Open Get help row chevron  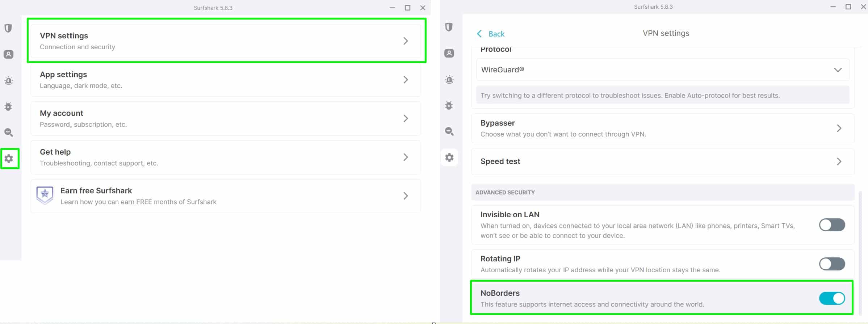(x=406, y=157)
